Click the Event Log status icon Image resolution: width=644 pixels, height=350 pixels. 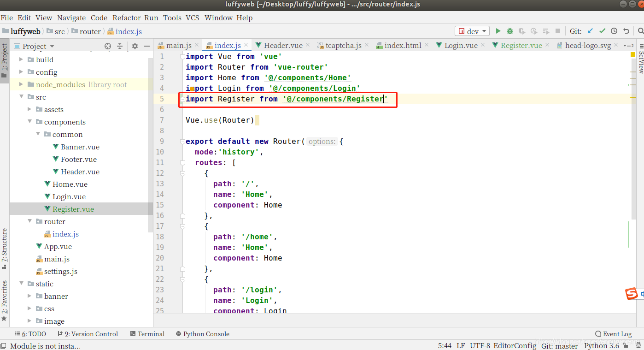pos(613,334)
